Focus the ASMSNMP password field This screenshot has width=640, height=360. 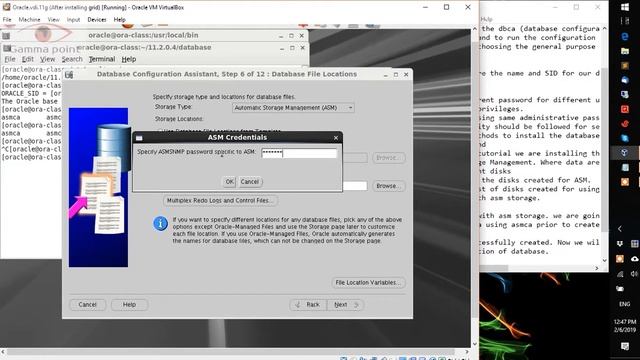click(x=299, y=153)
